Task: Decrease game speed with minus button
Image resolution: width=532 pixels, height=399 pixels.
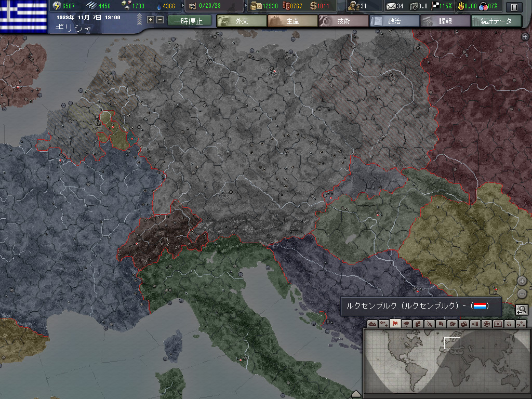Action: 160,20
